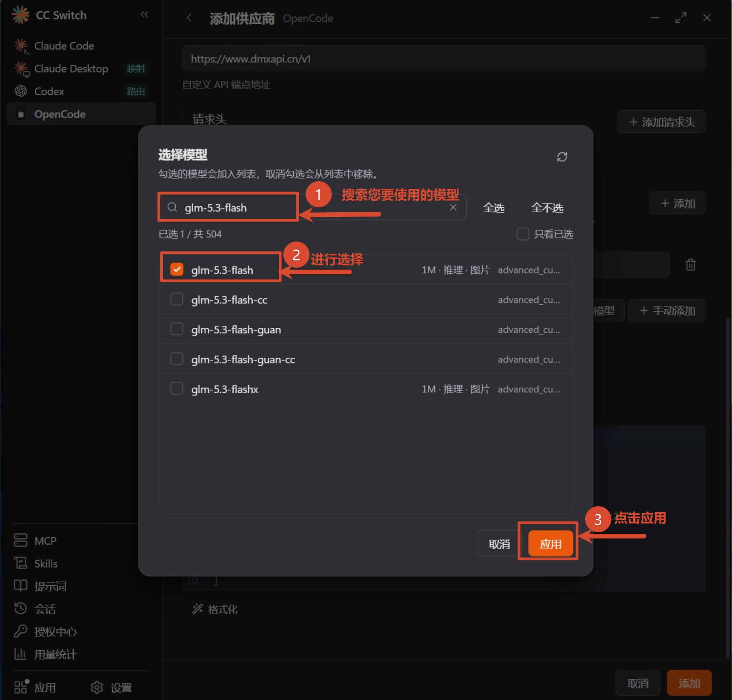The image size is (732, 700).
Task: Click the 路由 badge next to Codex
Action: (136, 91)
